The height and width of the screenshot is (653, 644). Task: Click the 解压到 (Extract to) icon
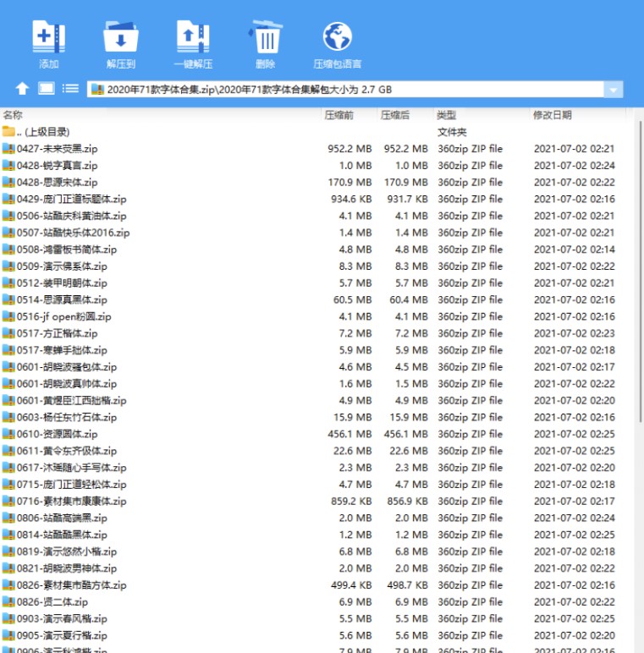(121, 36)
